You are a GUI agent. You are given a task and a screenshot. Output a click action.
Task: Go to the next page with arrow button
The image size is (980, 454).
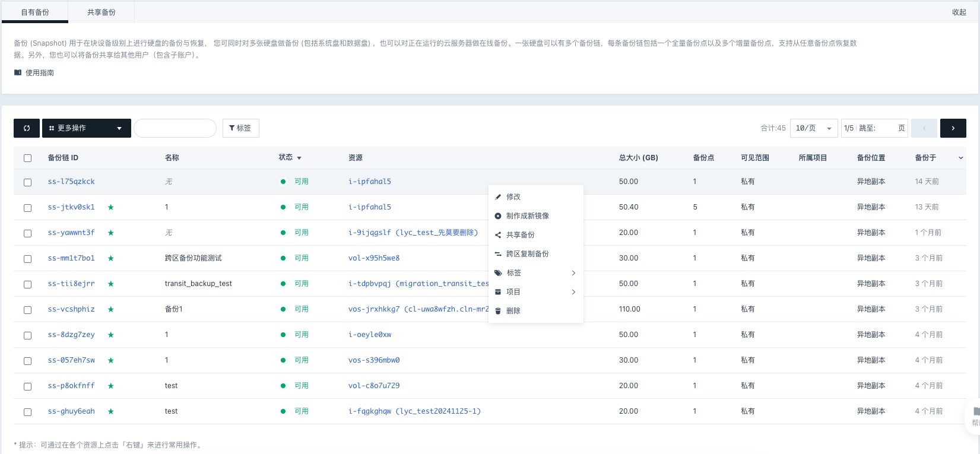click(x=953, y=128)
